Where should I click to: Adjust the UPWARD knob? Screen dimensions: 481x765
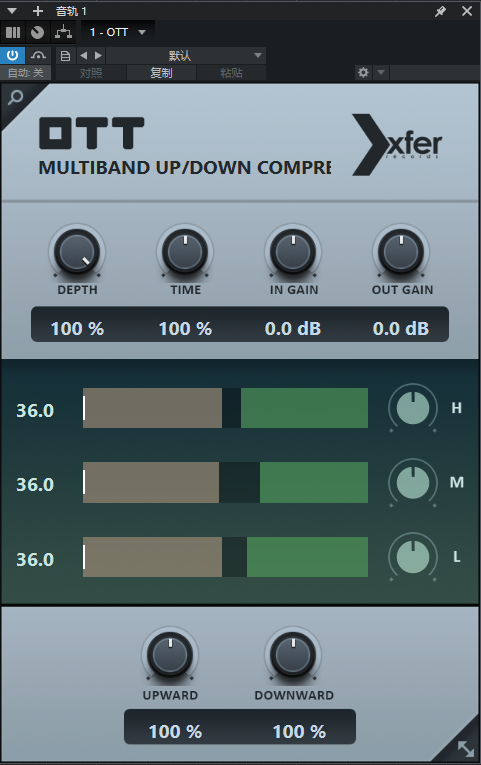click(x=170, y=655)
